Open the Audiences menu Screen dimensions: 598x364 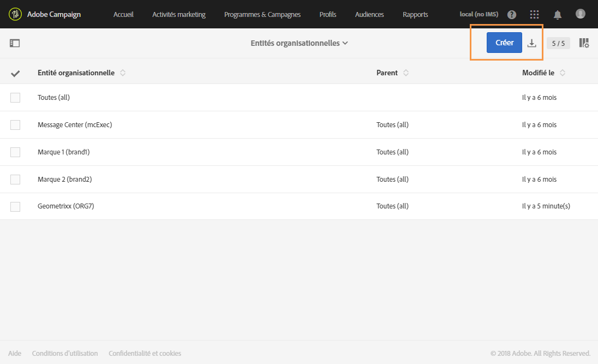[x=369, y=15]
